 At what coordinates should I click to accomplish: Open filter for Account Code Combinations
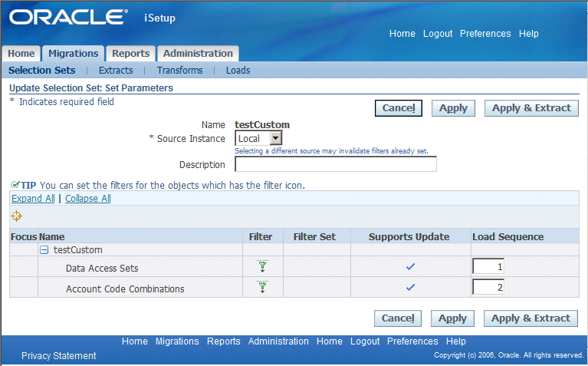coord(262,287)
